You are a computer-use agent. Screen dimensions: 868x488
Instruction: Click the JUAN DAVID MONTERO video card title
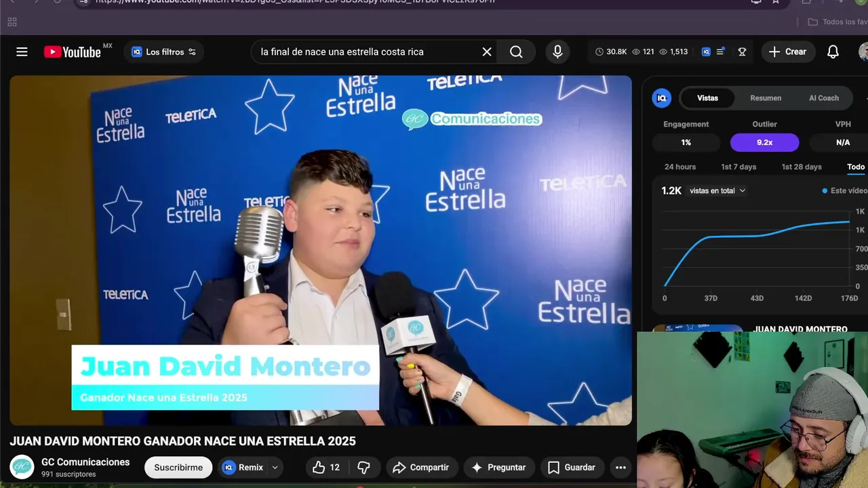click(800, 329)
